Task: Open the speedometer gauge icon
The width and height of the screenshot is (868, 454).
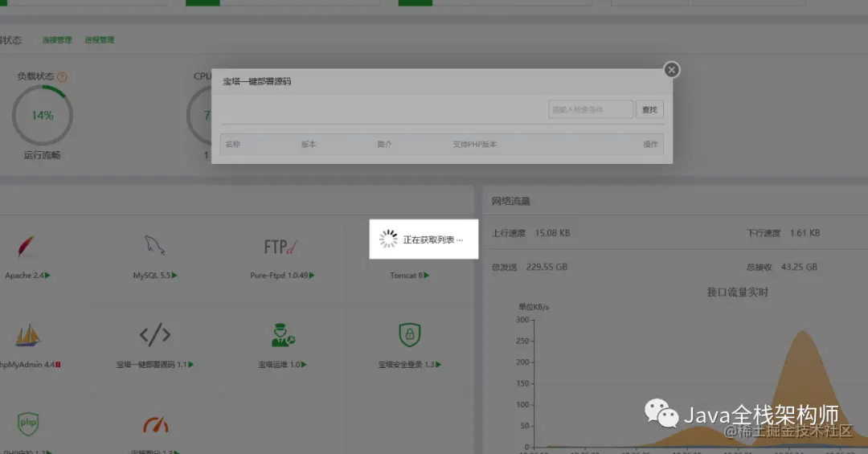Action: click(156, 424)
